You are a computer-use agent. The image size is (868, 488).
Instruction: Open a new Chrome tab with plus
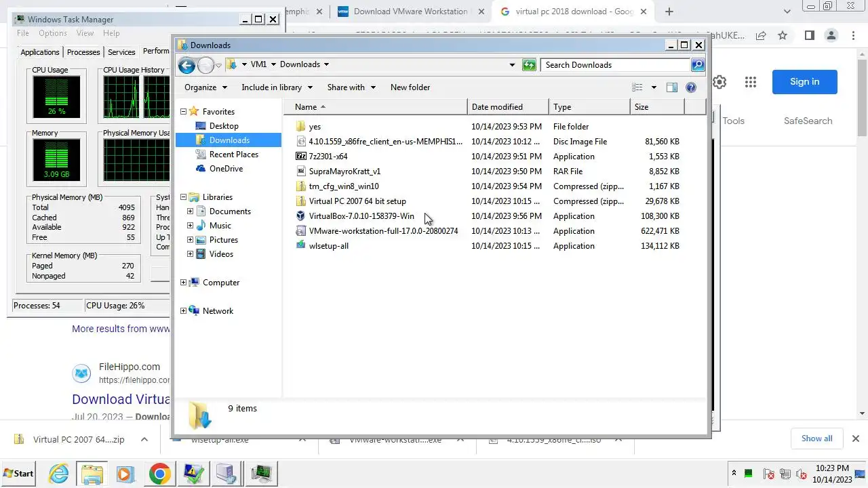click(669, 12)
